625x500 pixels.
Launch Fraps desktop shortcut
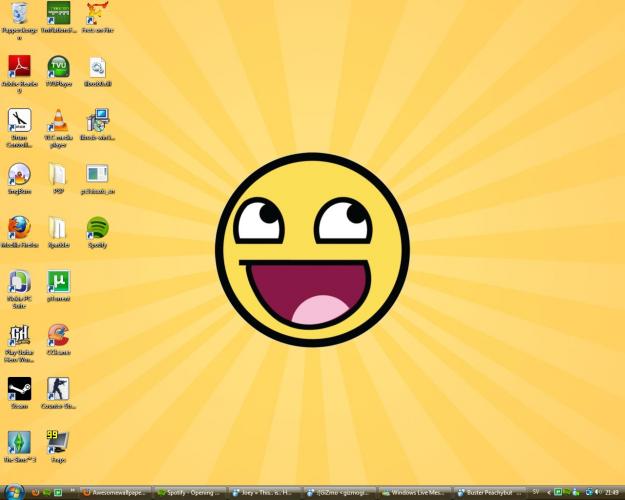click(x=59, y=441)
